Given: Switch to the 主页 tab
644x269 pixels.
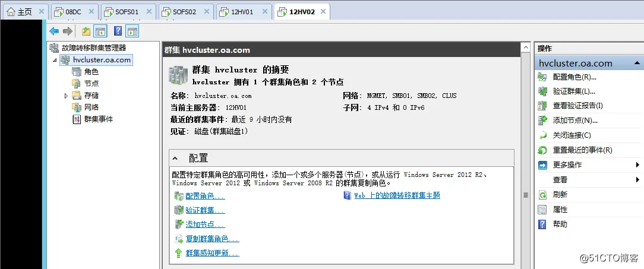Looking at the screenshot, I should click(24, 11).
